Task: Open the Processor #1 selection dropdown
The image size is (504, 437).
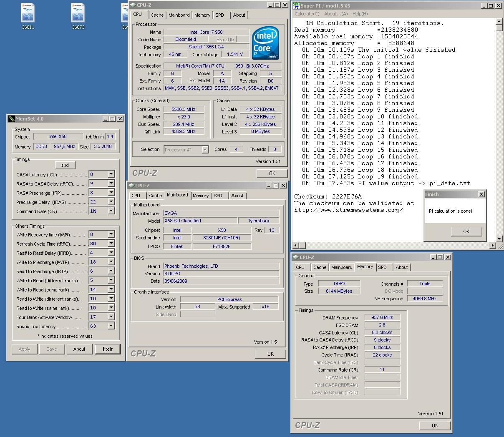Action: [205, 150]
